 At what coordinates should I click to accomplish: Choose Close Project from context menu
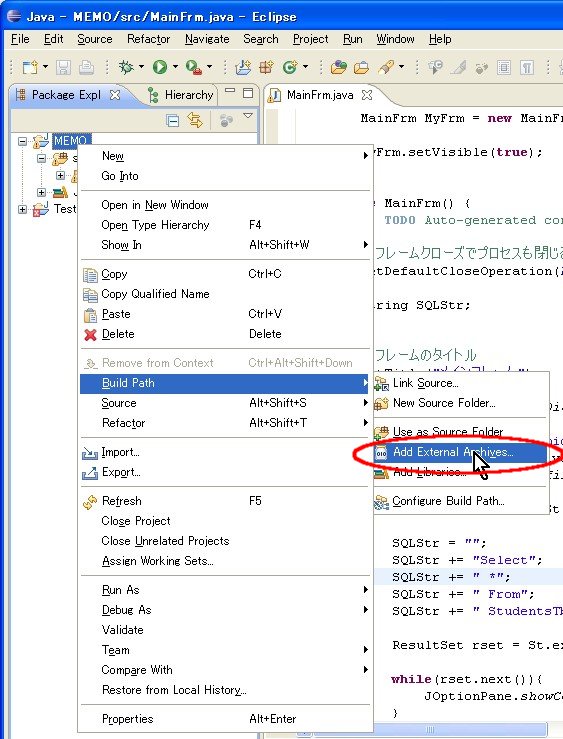point(225,521)
